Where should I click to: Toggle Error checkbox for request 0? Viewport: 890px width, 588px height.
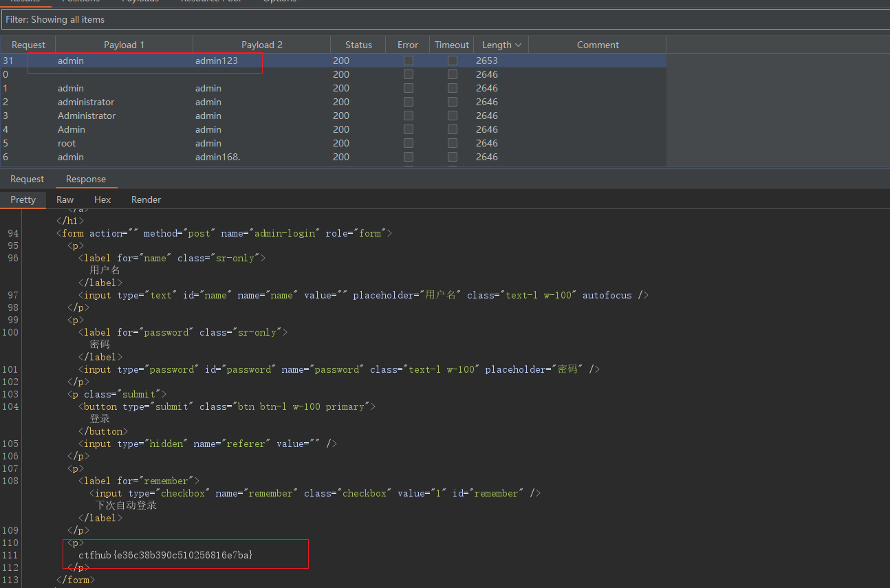(409, 74)
